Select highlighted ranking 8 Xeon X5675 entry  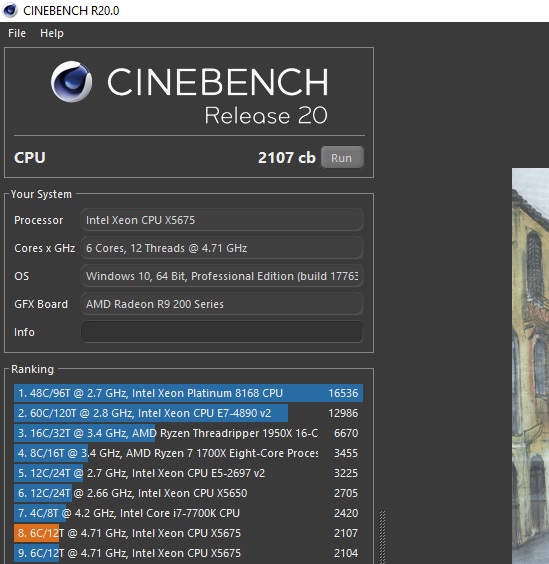(188, 533)
